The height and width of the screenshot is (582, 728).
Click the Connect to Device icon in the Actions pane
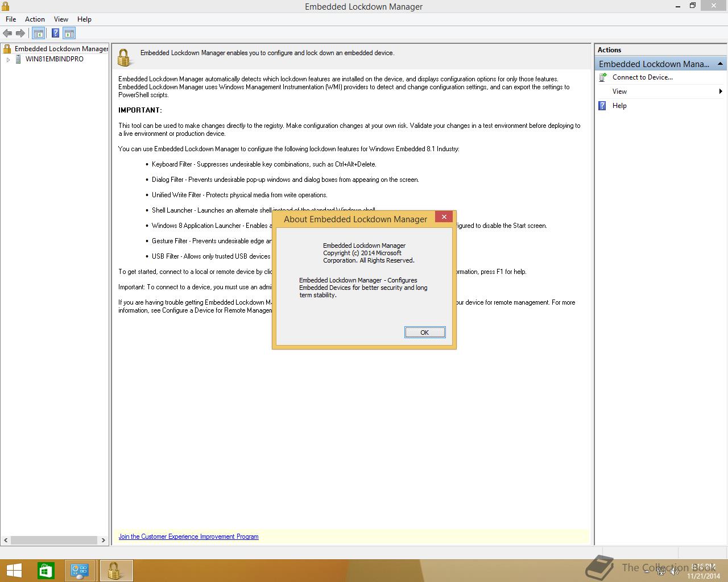coord(603,77)
